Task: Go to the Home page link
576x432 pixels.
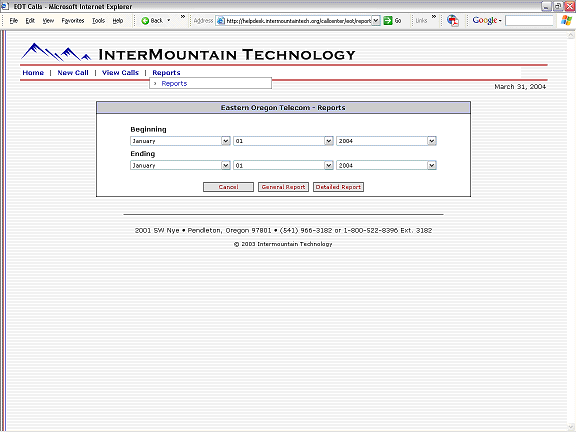Action: click(33, 73)
